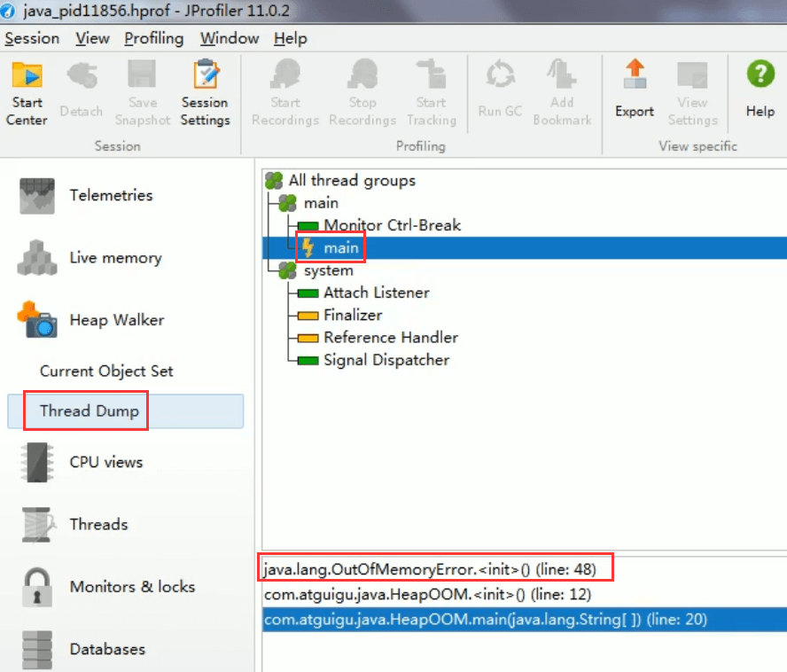
Task: Click the Threads label in the sidebar
Action: [98, 524]
